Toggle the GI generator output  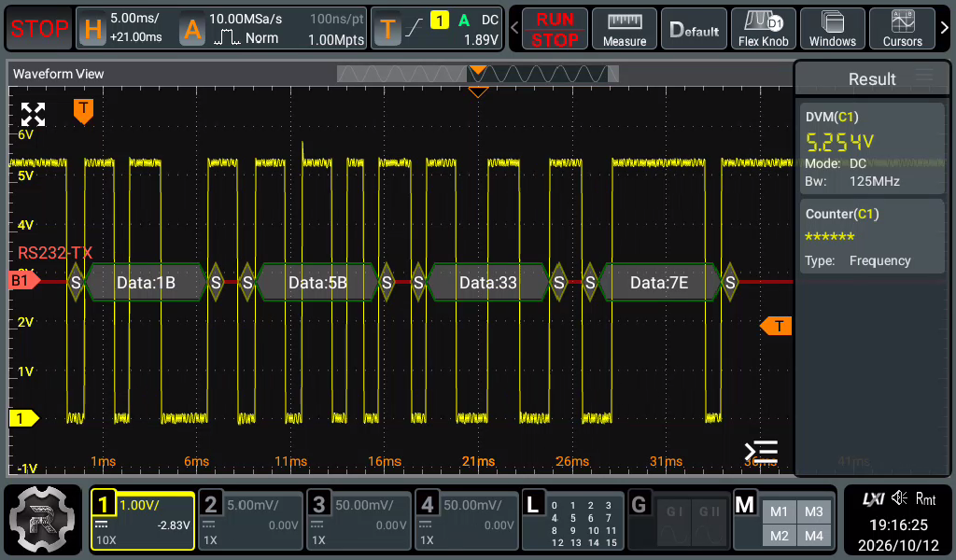coord(674,524)
